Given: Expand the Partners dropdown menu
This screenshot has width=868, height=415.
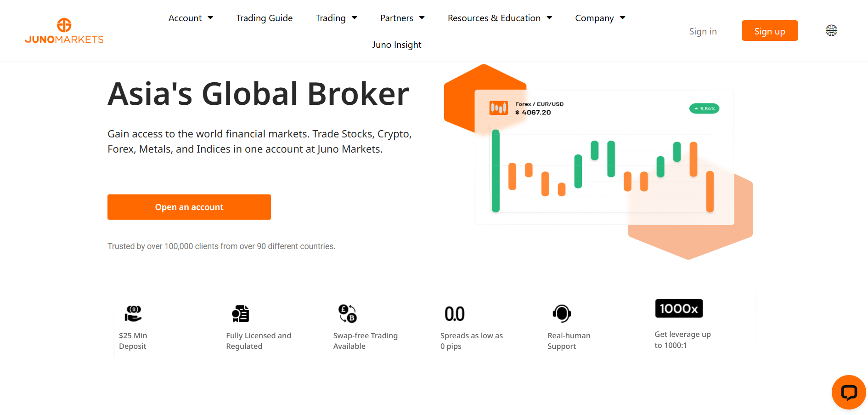Looking at the screenshot, I should pyautogui.click(x=402, y=18).
